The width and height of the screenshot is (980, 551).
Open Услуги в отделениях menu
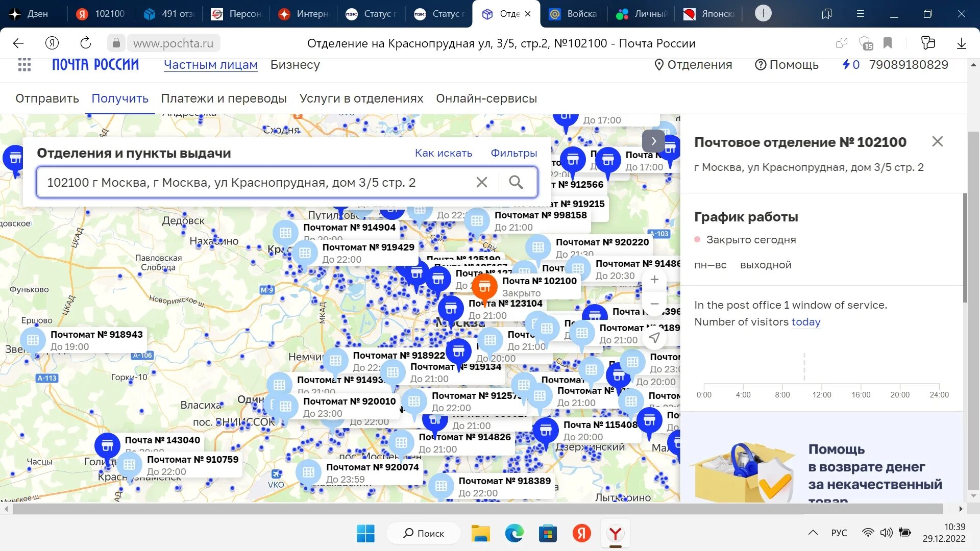click(x=361, y=98)
